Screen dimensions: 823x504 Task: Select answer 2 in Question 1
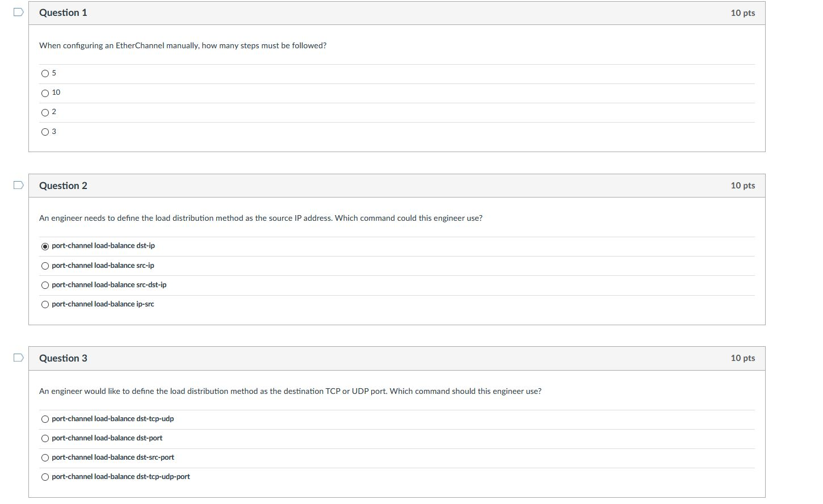(45, 112)
